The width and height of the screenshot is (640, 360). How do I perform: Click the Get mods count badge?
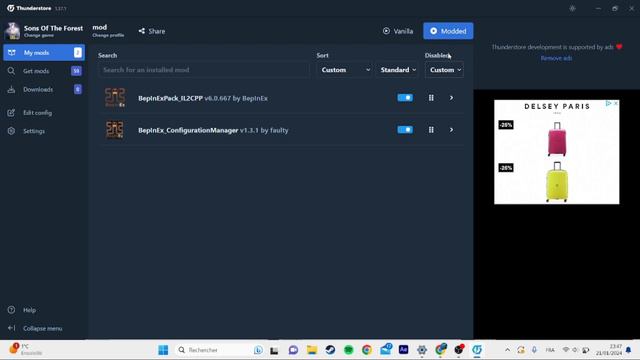[x=76, y=71]
